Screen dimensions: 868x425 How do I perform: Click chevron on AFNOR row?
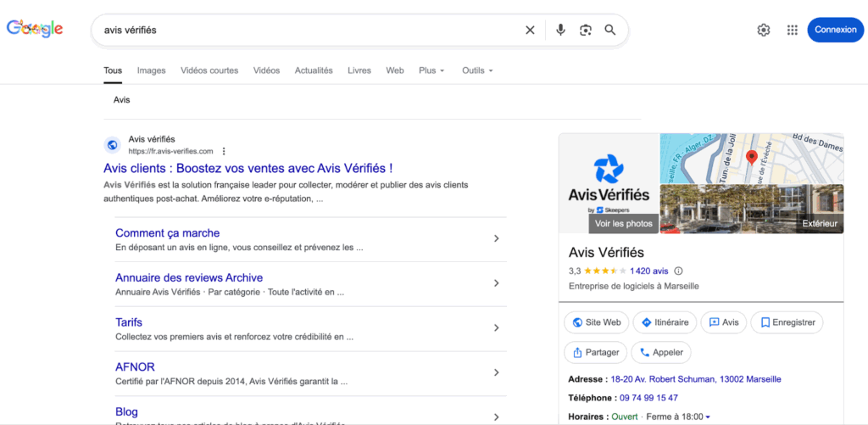(497, 372)
